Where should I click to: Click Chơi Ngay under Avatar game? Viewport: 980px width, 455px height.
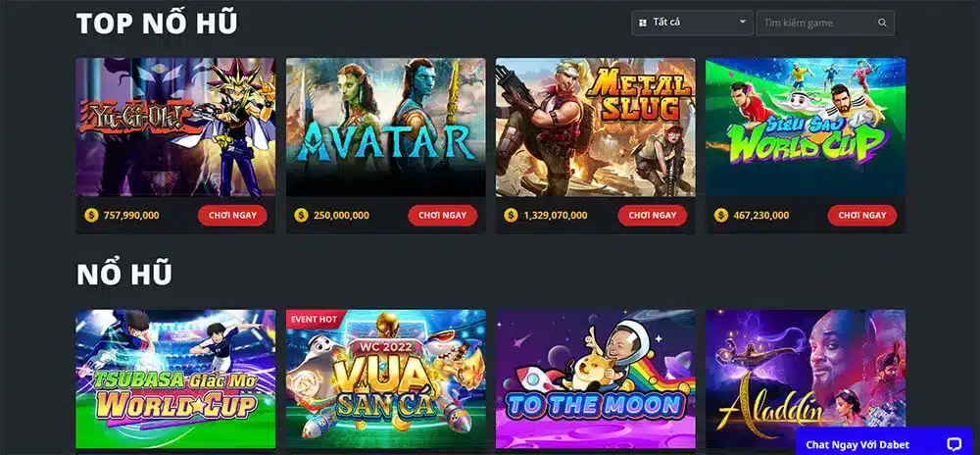point(443,215)
